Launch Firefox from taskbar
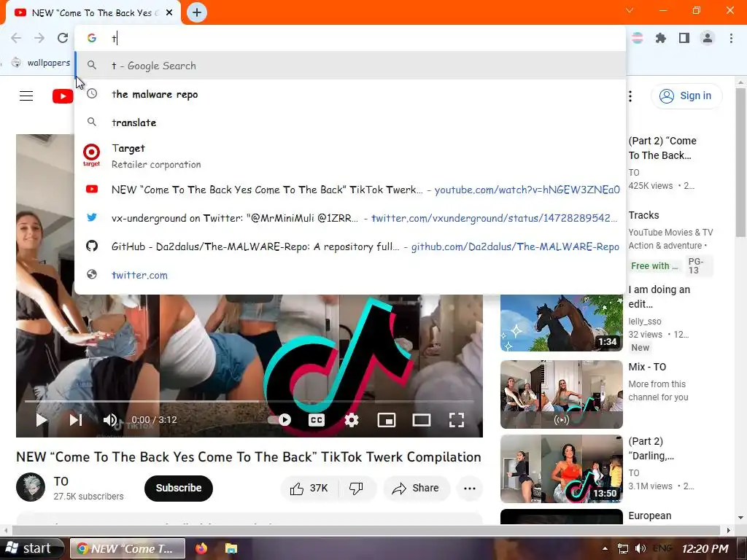Image resolution: width=747 pixels, height=560 pixels. coord(201,548)
